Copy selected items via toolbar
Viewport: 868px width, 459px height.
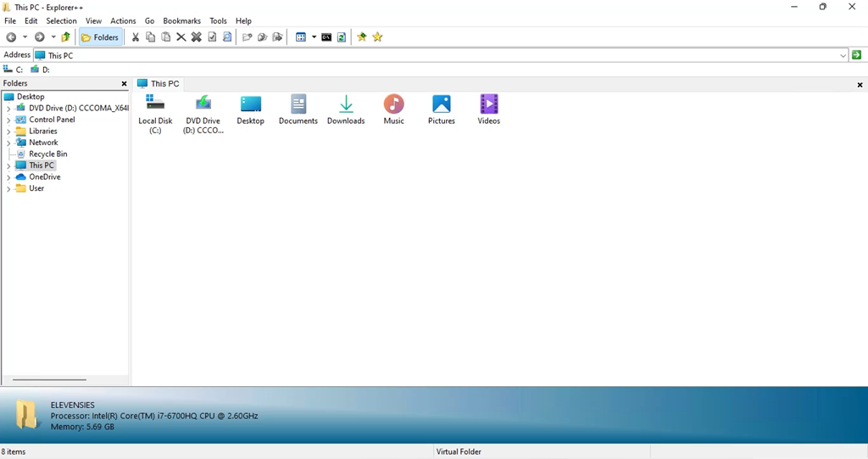151,37
